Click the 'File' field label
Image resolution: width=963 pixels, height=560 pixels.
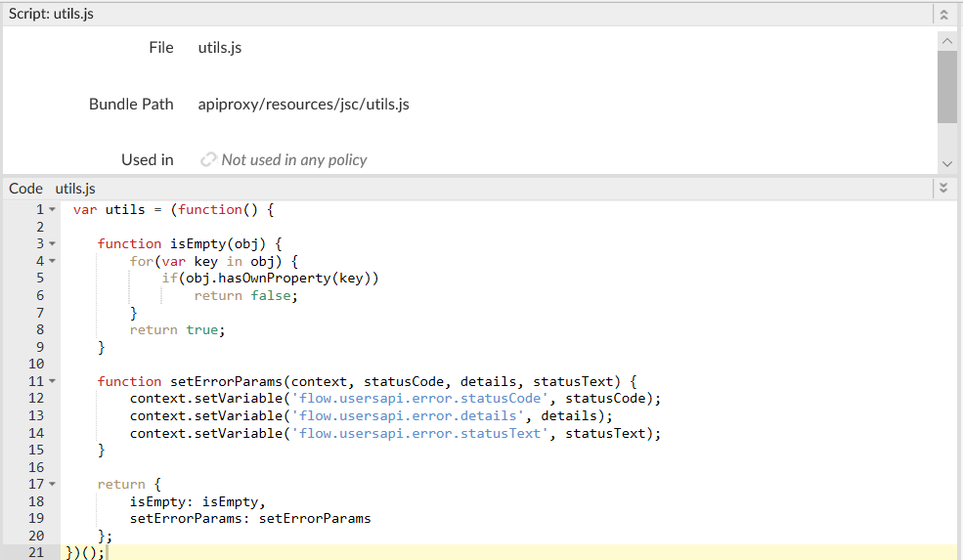pos(161,48)
